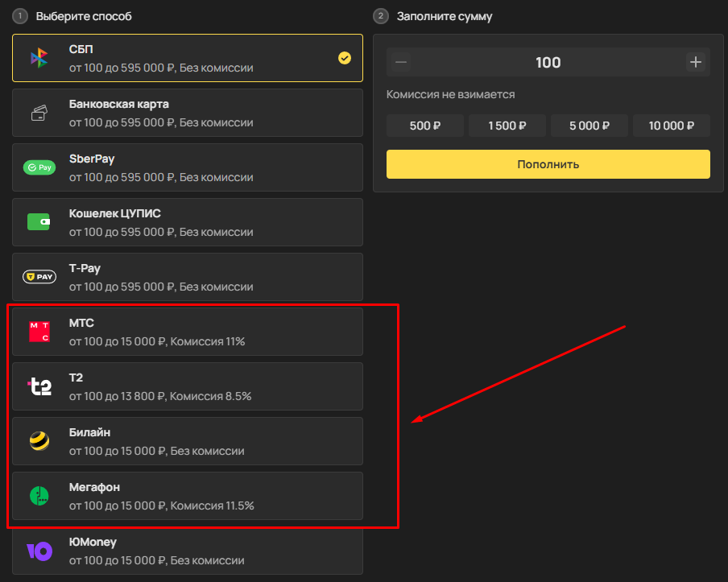The width and height of the screenshot is (728, 582).
Task: Select Кошелек ЦУПИС payment method title
Action: 114,213
